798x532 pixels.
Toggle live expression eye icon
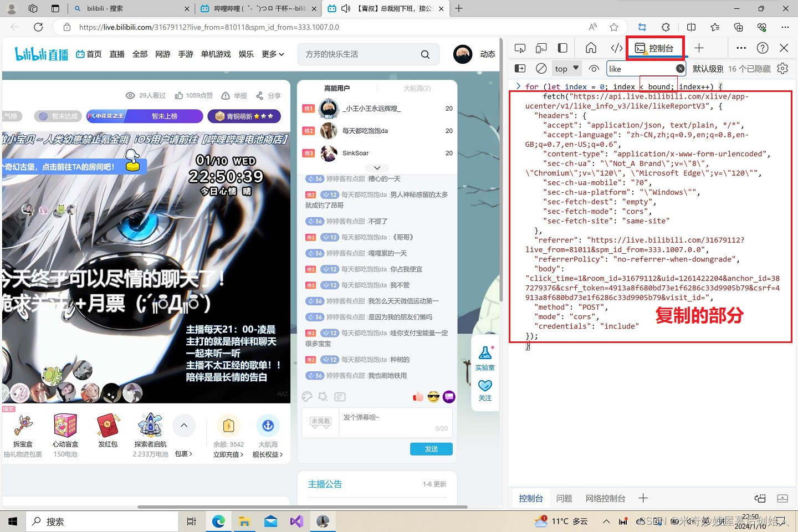pos(594,69)
